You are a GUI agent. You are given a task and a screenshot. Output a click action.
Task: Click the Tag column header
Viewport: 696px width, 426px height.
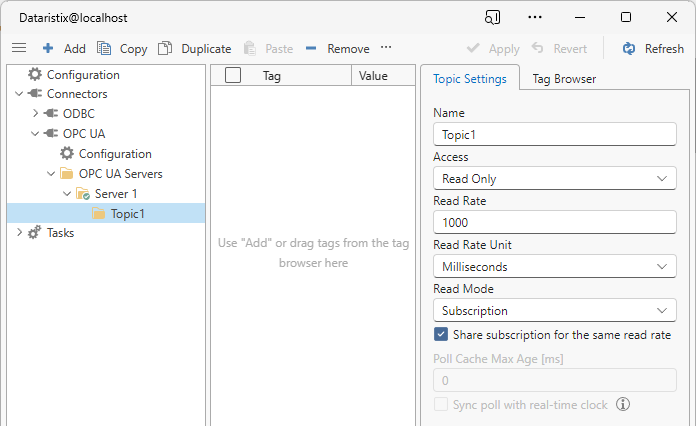pos(272,76)
